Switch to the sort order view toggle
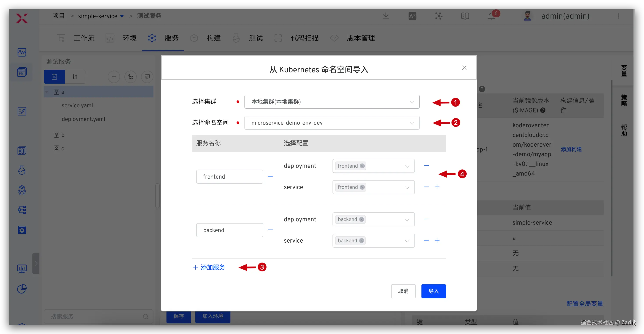Screen dimensions: 644x334 [x=75, y=77]
